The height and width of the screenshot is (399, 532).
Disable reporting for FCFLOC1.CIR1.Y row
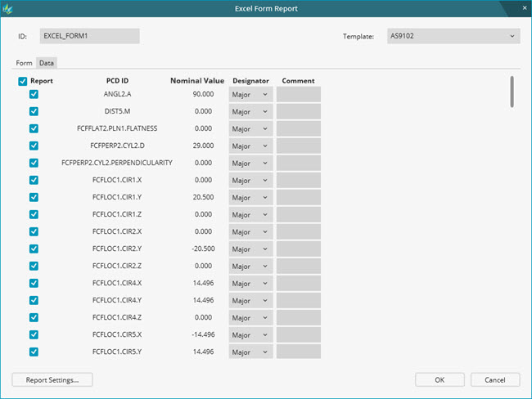pyautogui.click(x=34, y=197)
